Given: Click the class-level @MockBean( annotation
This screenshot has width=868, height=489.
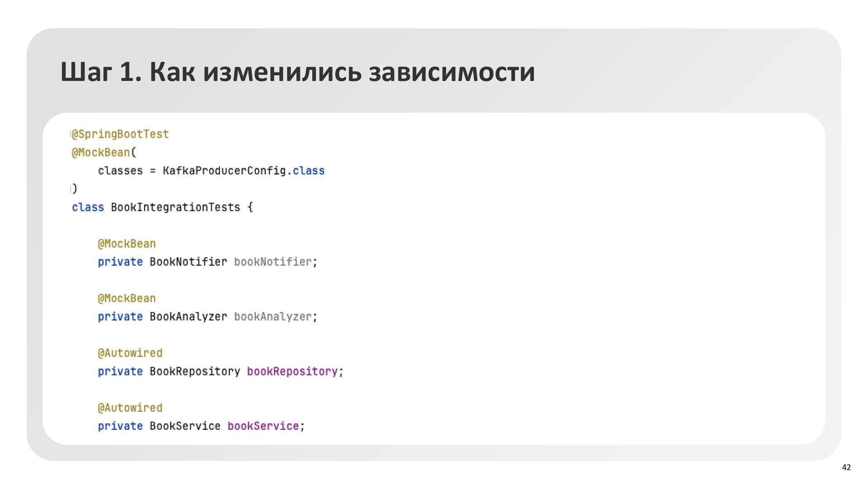Looking at the screenshot, I should click(104, 153).
